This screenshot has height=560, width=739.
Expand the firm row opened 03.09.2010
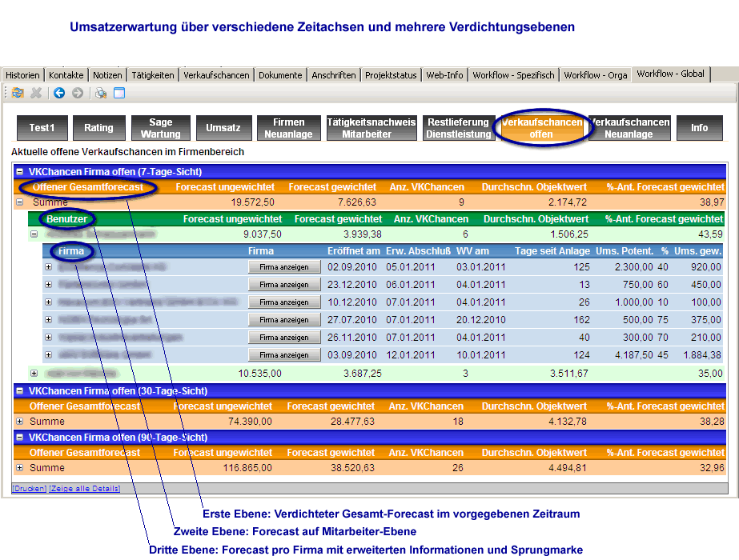[x=48, y=354]
